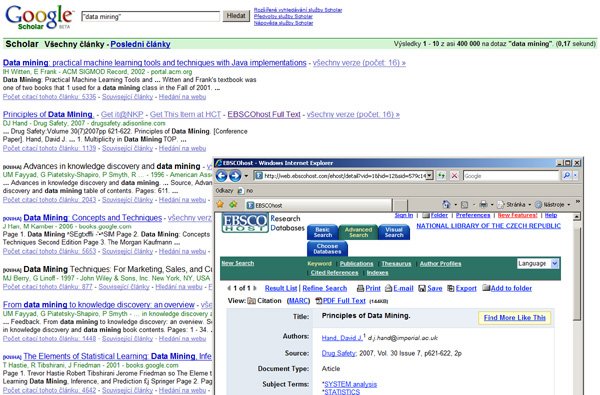The width and height of the screenshot is (600, 395).
Task: Click the Find More Like This button
Action: click(x=515, y=318)
